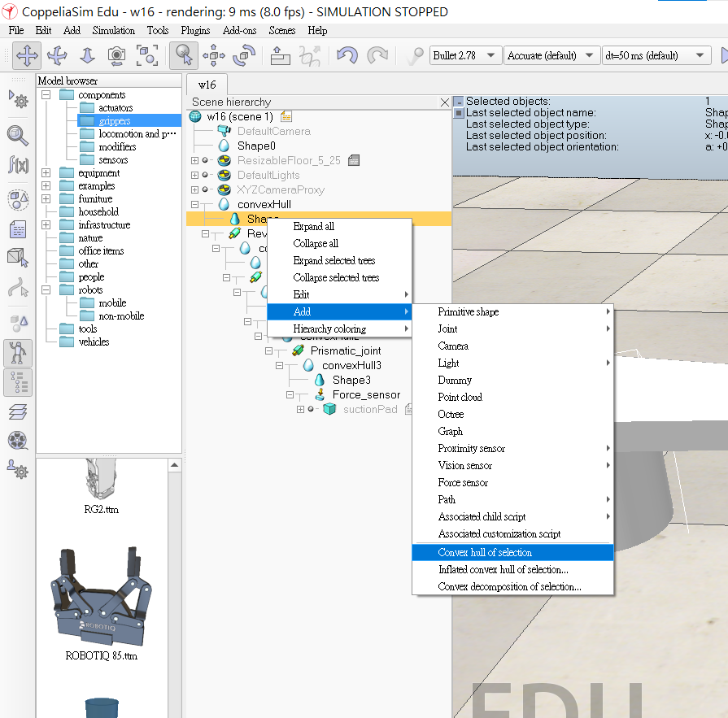Select the object shift tool
The image size is (728, 718).
(x=214, y=55)
